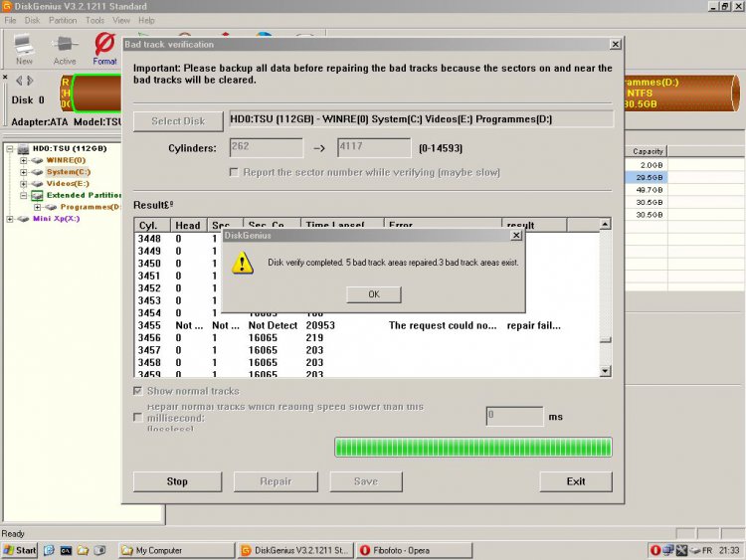Click the Exit button
The image size is (746, 560).
click(576, 481)
